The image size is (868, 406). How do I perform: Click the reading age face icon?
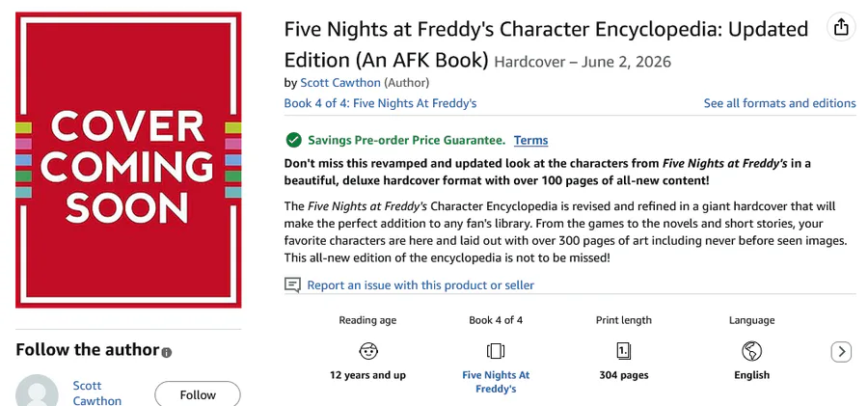tap(367, 350)
